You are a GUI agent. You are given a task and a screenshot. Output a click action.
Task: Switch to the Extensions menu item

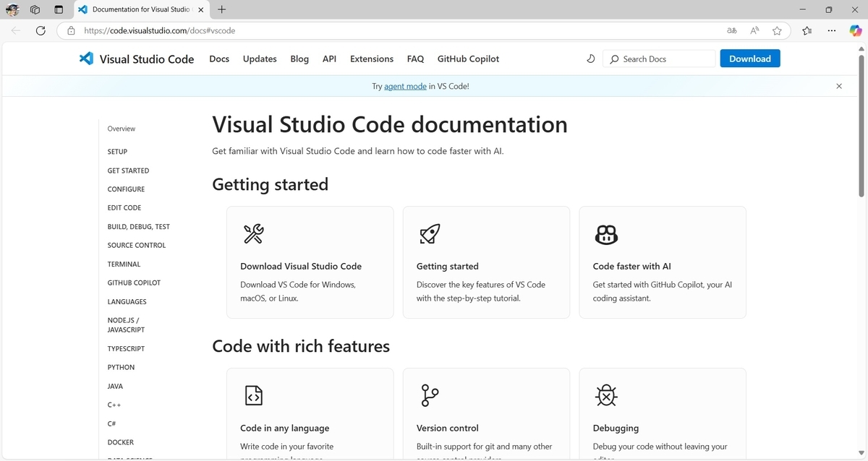tap(371, 59)
